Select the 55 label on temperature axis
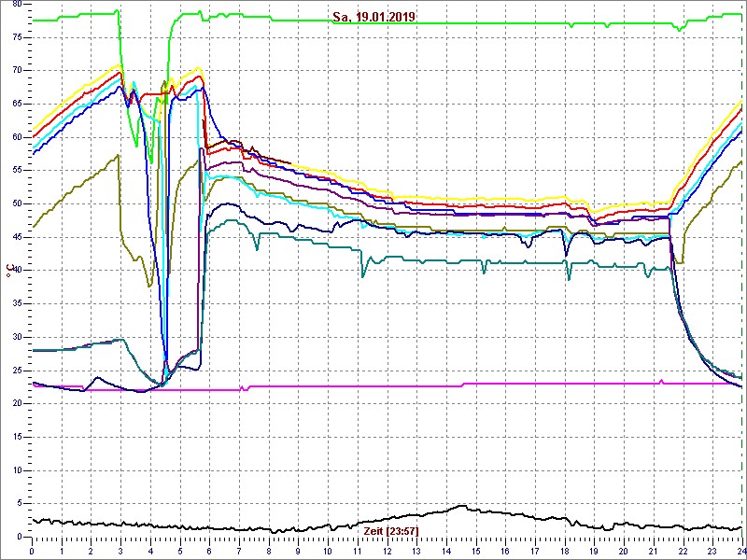The width and height of the screenshot is (747, 560). click(18, 171)
